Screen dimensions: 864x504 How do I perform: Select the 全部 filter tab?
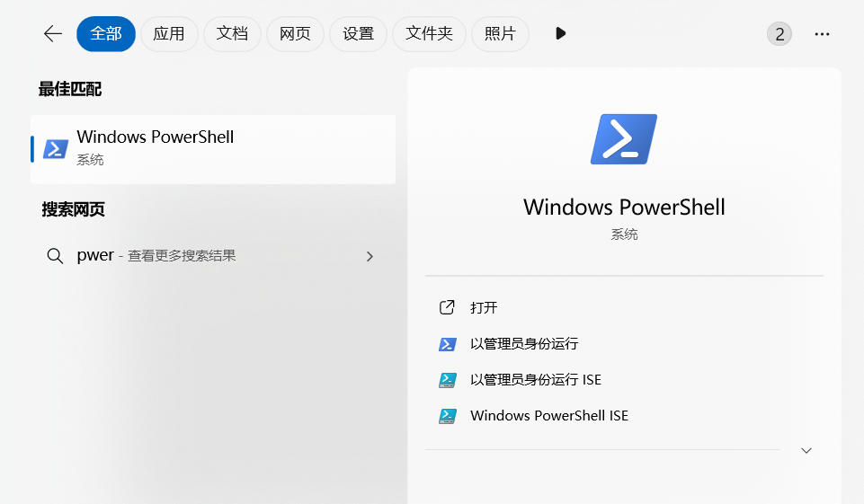[x=105, y=34]
